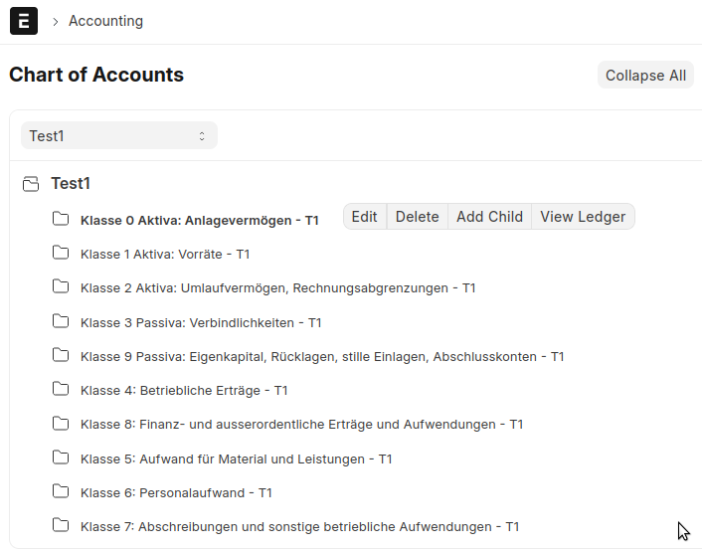Select Klasse 7: Abschreibungen tree item
Image resolution: width=702 pixels, height=550 pixels.
click(299, 526)
